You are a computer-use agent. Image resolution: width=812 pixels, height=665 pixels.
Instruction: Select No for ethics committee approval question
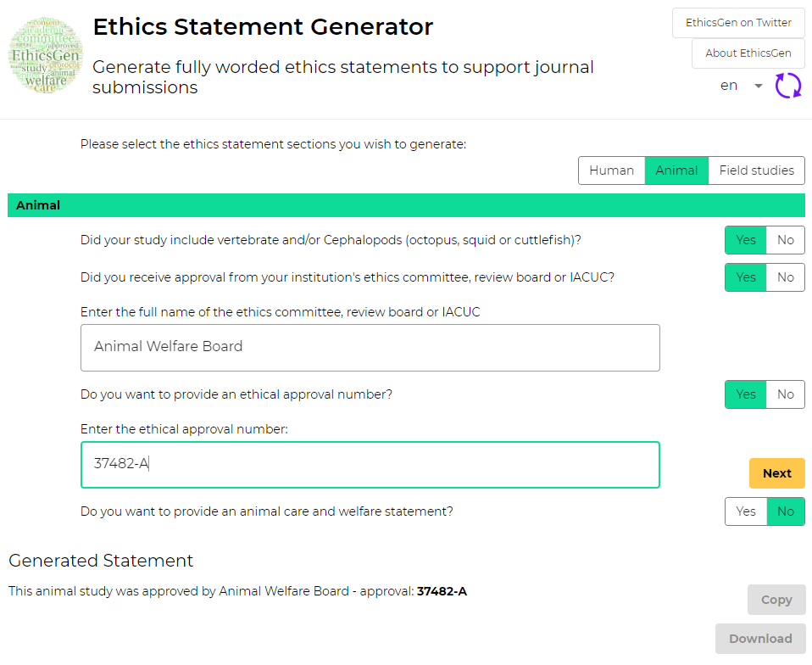coord(786,277)
